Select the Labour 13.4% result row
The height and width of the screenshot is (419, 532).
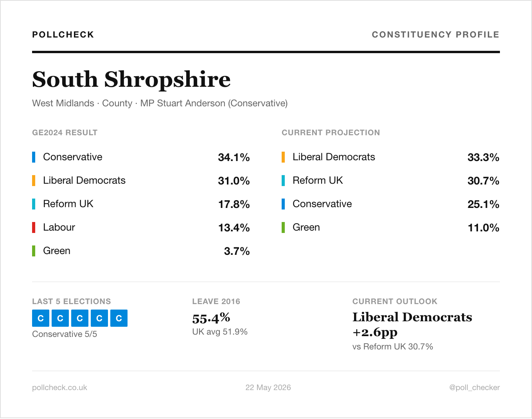pos(141,227)
